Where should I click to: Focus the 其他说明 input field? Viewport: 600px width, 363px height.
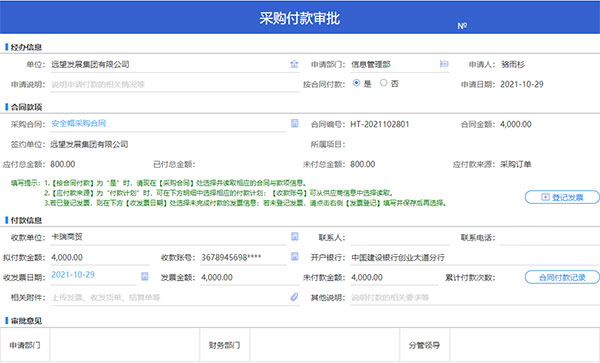[x=475, y=298]
